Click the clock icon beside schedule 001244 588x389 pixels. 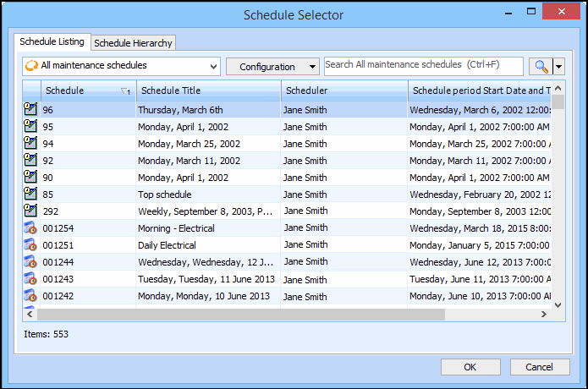(30, 261)
